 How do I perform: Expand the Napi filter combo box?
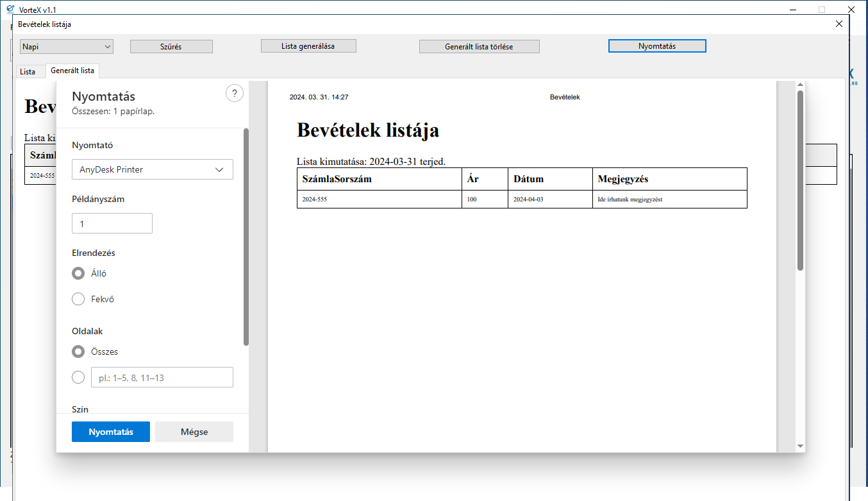point(67,46)
